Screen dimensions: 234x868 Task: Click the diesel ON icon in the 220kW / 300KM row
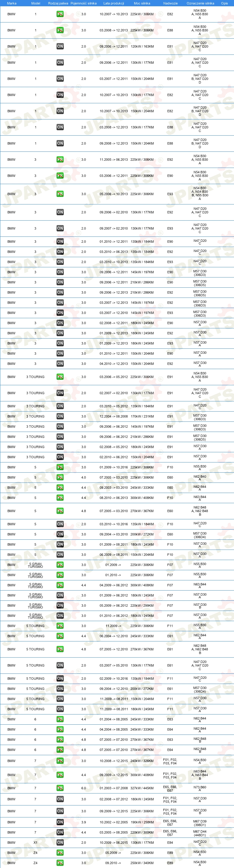tap(60, 832)
